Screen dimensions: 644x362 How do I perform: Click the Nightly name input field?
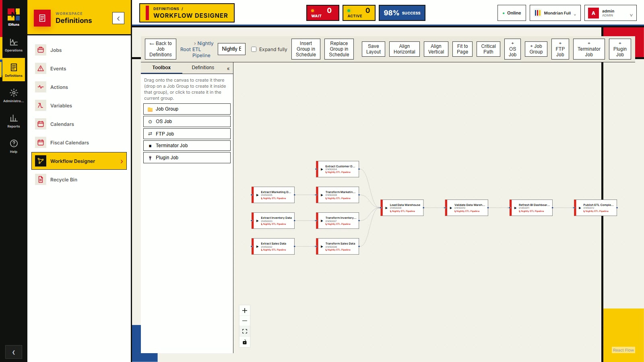click(x=232, y=49)
